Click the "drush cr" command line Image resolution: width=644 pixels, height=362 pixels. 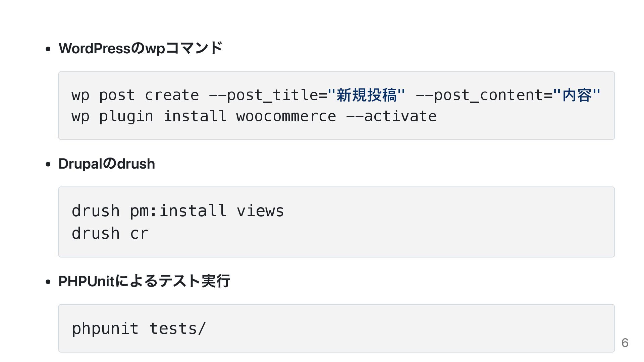(110, 233)
